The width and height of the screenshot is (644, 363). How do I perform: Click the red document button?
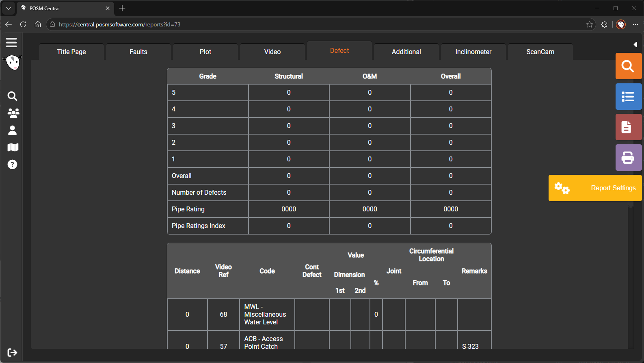(x=628, y=127)
